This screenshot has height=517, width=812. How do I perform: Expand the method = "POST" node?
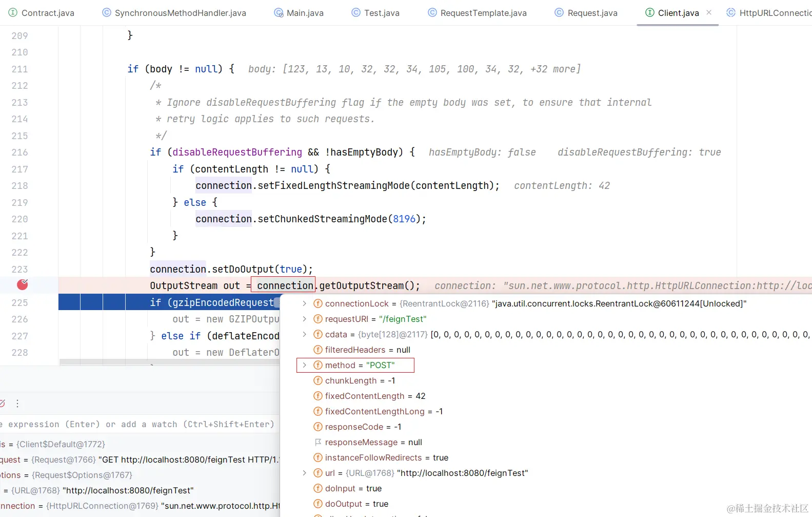(304, 365)
